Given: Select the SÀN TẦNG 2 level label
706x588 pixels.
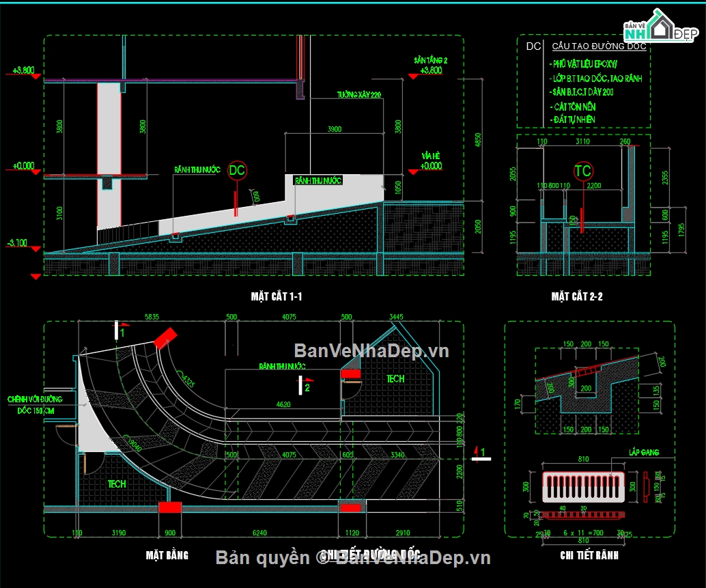Looking at the screenshot, I should pyautogui.click(x=430, y=60).
